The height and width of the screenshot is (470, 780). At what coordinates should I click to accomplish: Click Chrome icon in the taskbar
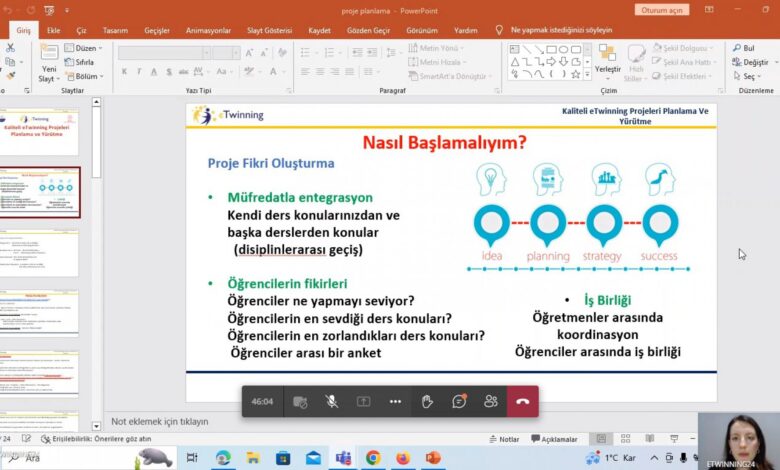(373, 458)
